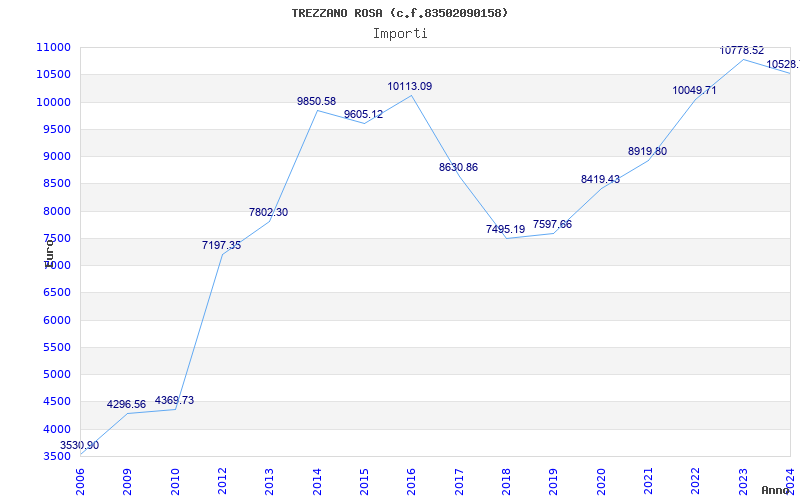The width and height of the screenshot is (800, 500).
Task: Click the y-axis value 6000
Action: tap(57, 320)
